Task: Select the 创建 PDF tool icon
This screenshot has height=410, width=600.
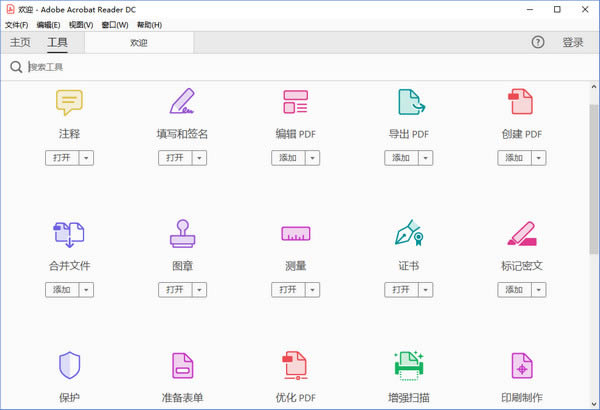Action: [x=520, y=102]
